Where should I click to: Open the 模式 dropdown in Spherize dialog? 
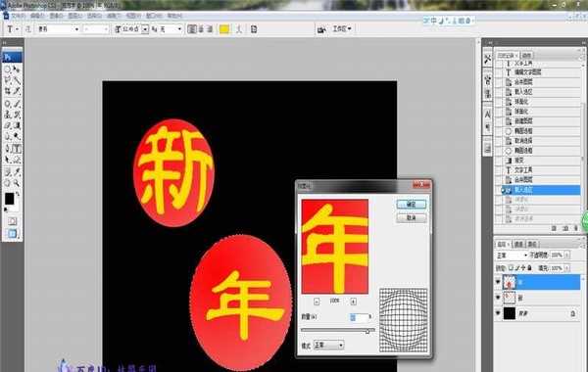point(329,345)
